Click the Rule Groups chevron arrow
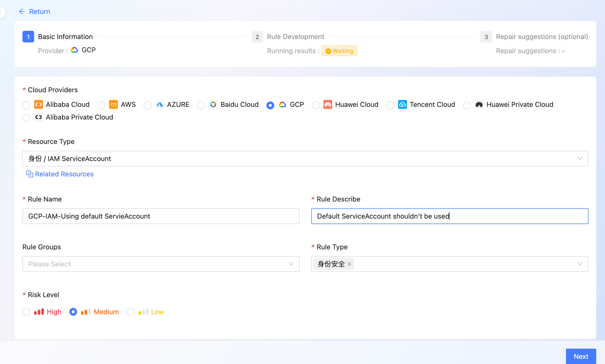The height and width of the screenshot is (364, 605). pyautogui.click(x=291, y=264)
